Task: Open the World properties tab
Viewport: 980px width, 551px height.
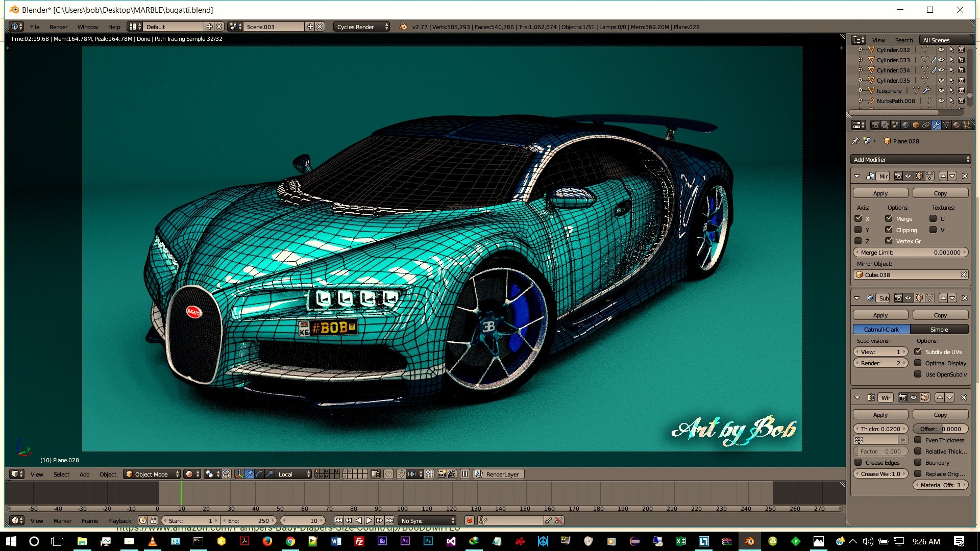Action: pos(904,125)
